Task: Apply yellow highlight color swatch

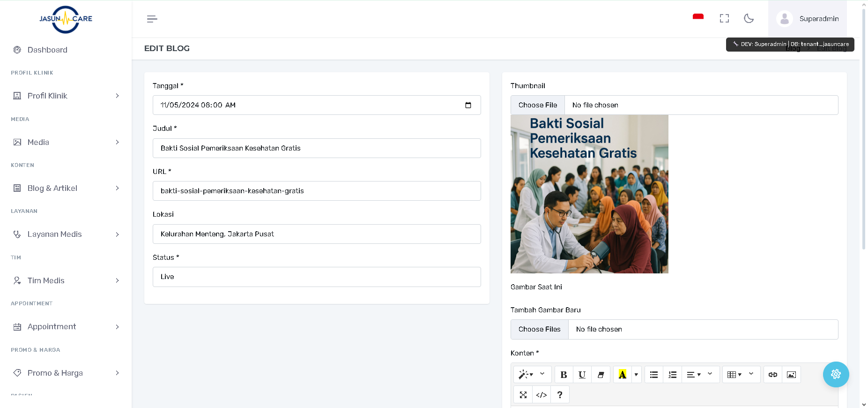Action: coord(623,375)
